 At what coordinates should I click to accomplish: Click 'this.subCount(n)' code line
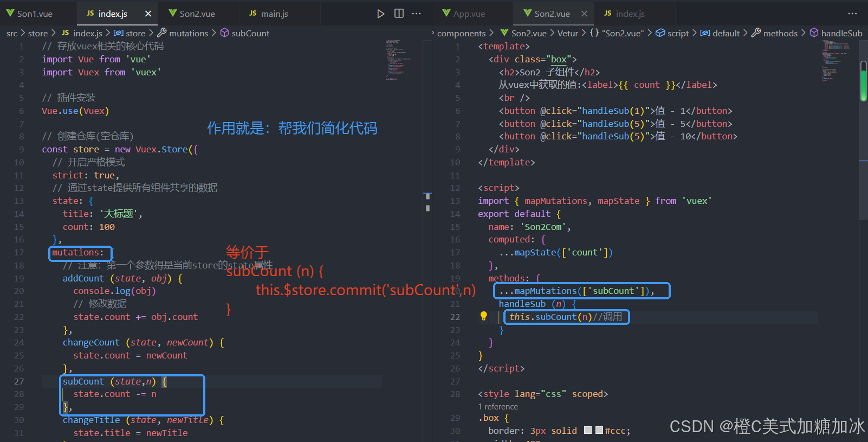tap(566, 317)
